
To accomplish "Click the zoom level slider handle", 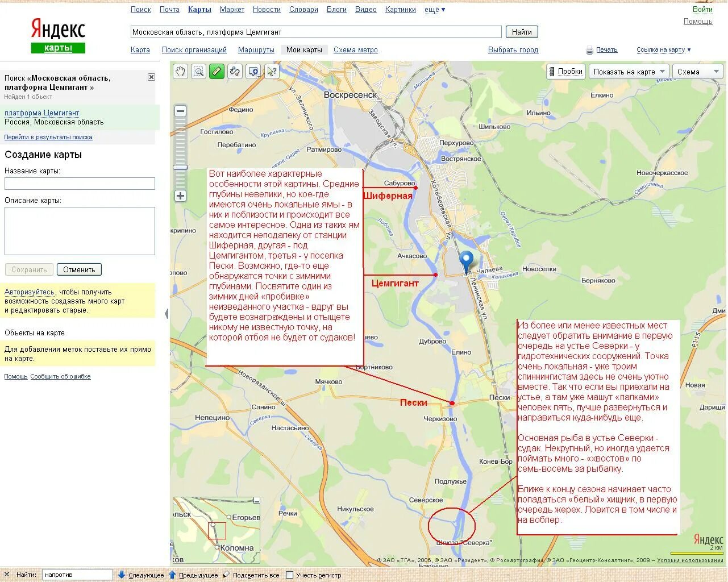I will pyautogui.click(x=180, y=168).
